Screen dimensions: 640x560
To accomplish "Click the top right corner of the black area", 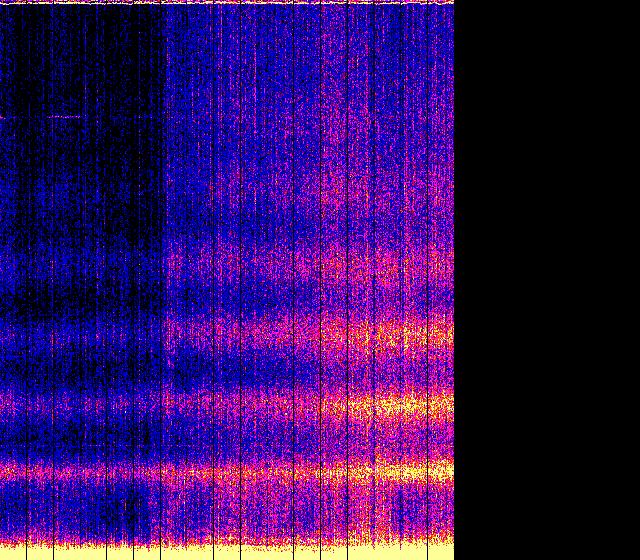I will click(x=636, y=3).
